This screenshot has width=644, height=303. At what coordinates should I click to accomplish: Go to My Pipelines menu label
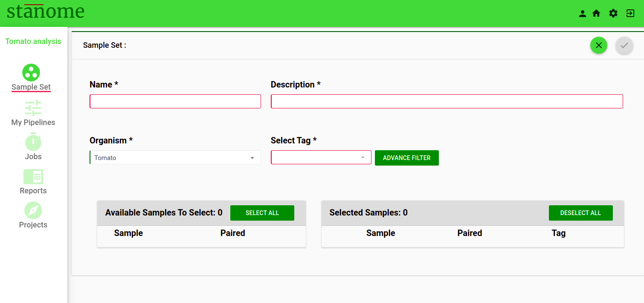click(x=33, y=122)
